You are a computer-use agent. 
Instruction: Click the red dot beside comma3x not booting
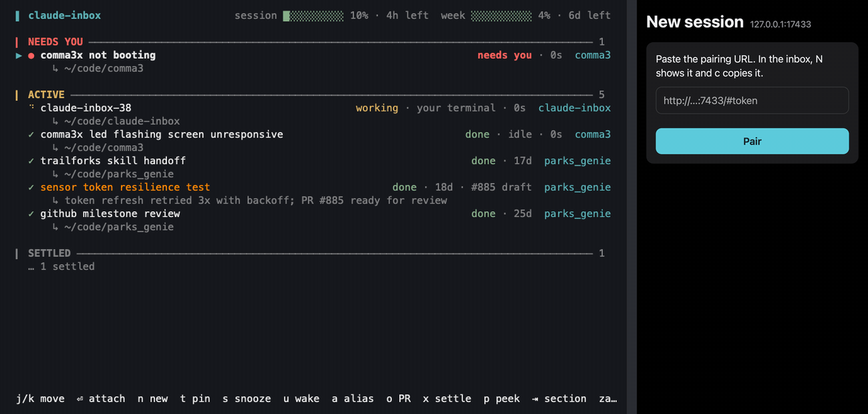pyautogui.click(x=31, y=55)
